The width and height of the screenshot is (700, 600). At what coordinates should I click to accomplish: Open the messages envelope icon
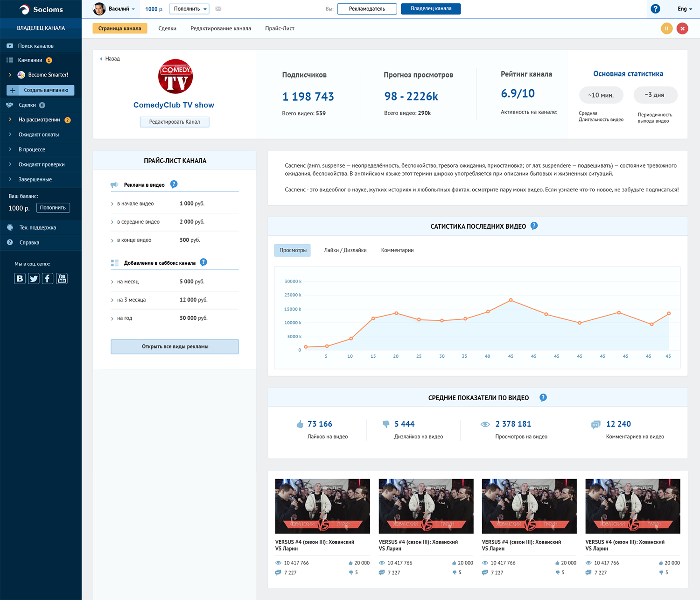(x=218, y=9)
